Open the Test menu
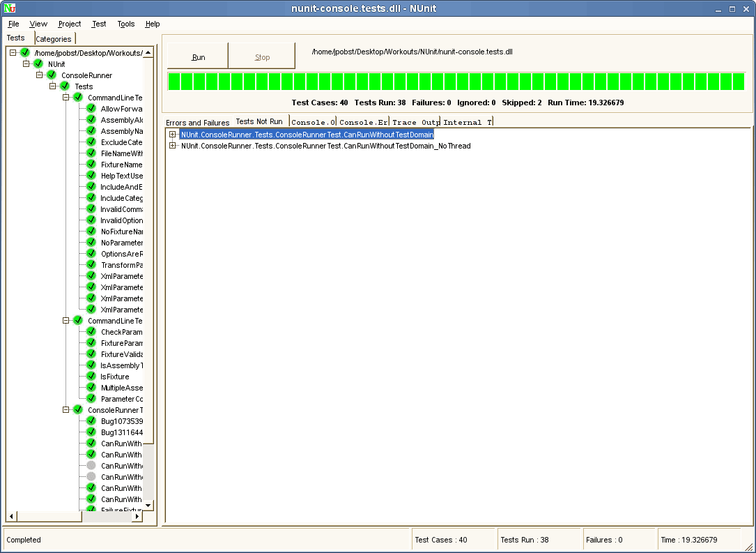The width and height of the screenshot is (756, 553). pos(99,24)
